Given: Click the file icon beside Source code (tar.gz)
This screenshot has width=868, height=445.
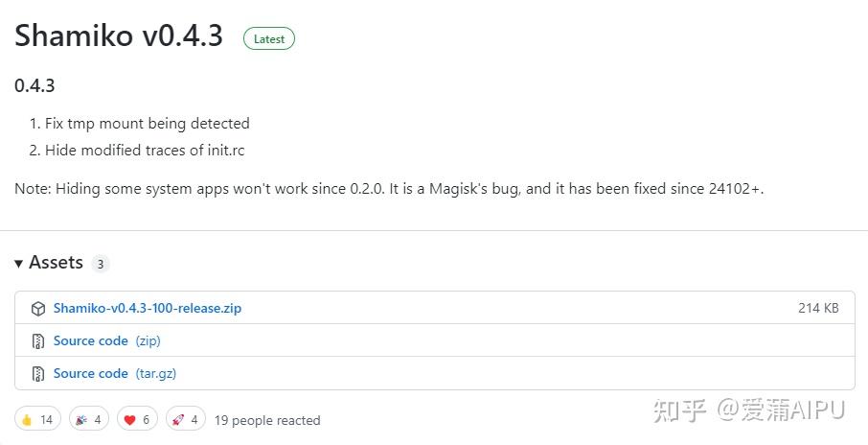Looking at the screenshot, I should click(x=38, y=374).
